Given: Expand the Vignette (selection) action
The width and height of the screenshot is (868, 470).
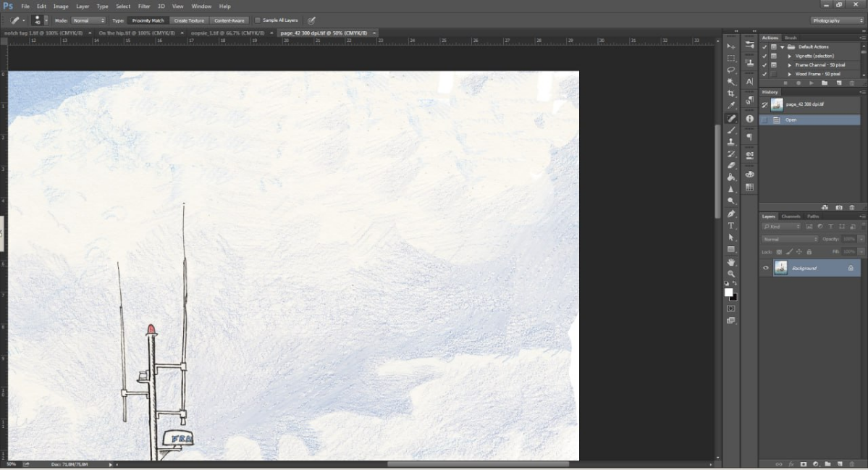Looking at the screenshot, I should 789,56.
